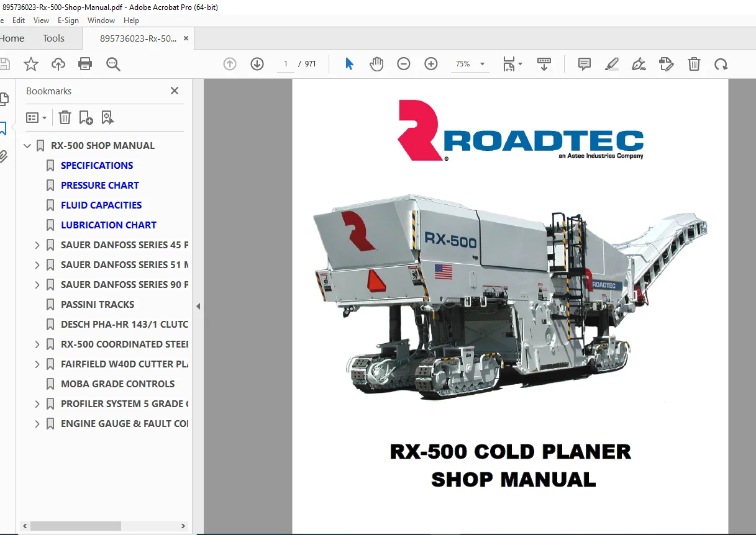Switch to the Tools tab
756x535 pixels.
point(53,38)
